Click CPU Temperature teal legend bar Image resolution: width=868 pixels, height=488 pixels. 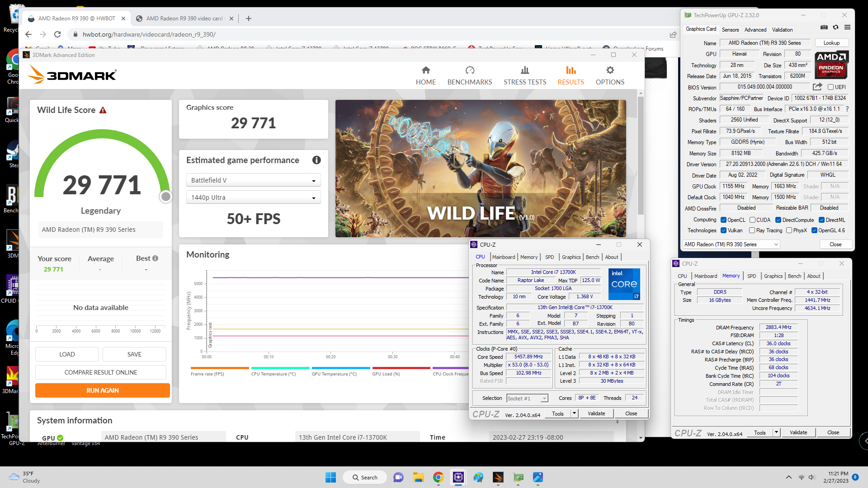click(x=280, y=368)
